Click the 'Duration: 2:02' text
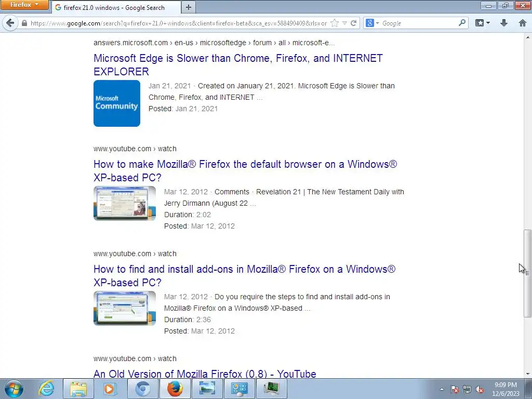Screen dimensions: 532x399 [x=188, y=215]
